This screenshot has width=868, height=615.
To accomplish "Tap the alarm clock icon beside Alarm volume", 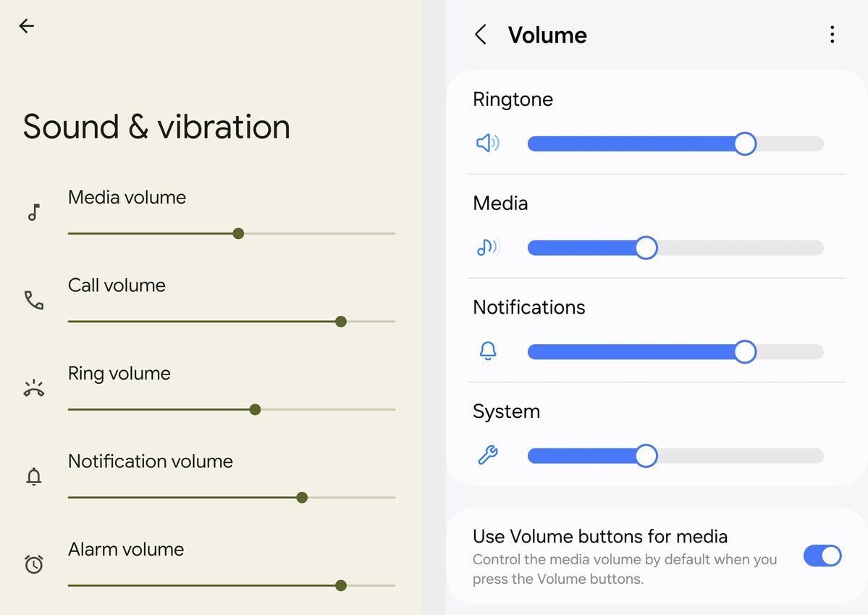I will [x=34, y=564].
